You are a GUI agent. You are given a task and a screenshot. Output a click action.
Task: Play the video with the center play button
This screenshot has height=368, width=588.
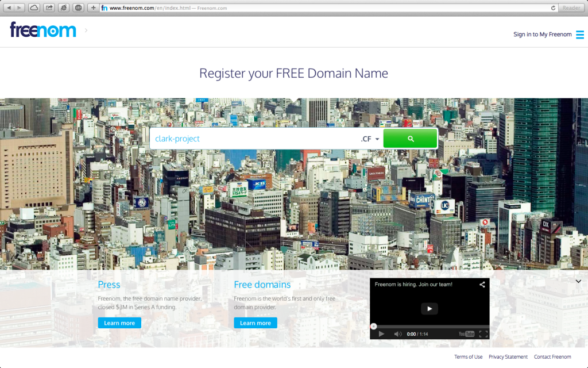(430, 309)
